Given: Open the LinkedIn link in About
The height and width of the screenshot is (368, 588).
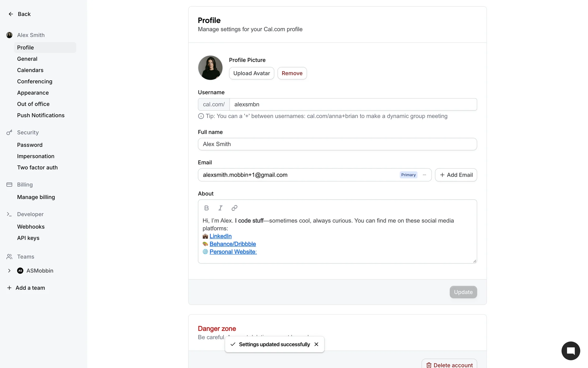Looking at the screenshot, I should (221, 236).
